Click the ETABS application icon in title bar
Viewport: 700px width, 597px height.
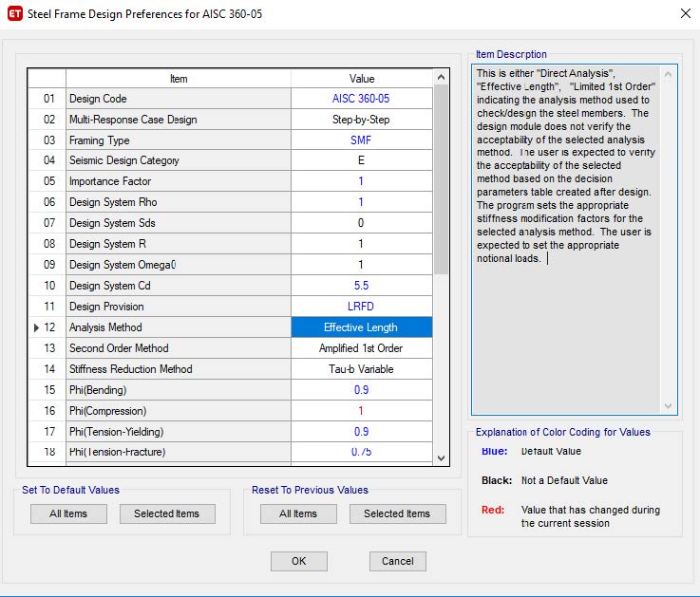coord(15,14)
